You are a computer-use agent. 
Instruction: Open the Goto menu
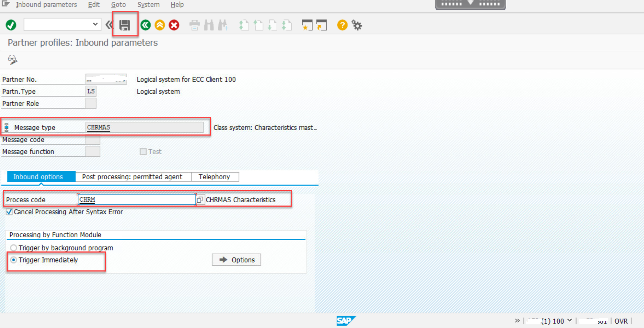coord(119,5)
